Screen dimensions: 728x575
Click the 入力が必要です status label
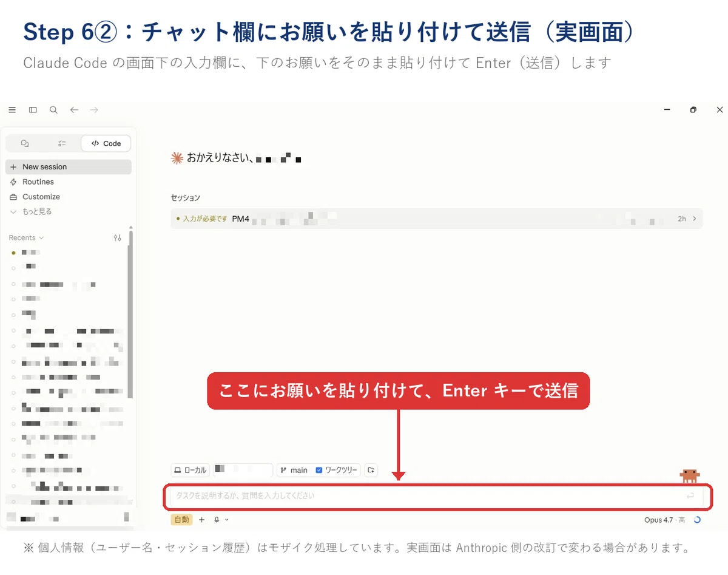[x=205, y=219]
